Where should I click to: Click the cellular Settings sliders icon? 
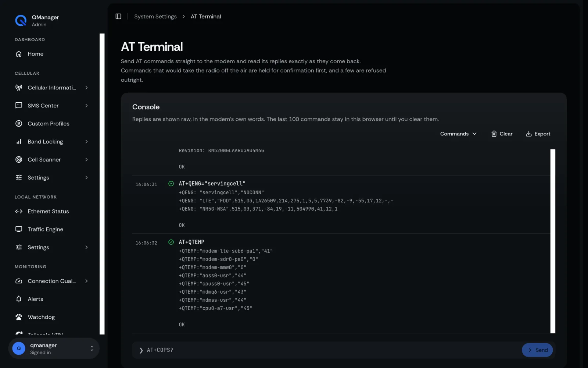point(19,178)
